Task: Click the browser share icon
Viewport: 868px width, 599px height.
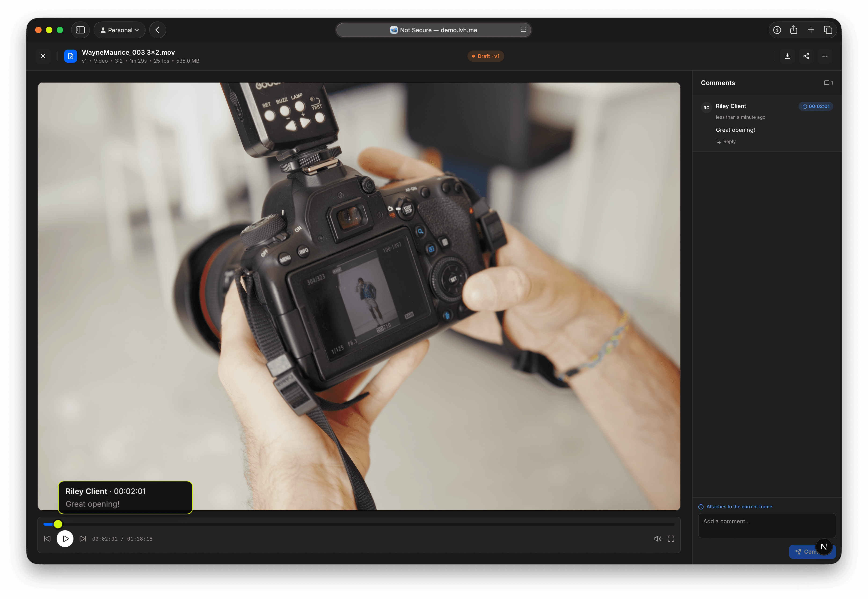Action: (794, 30)
